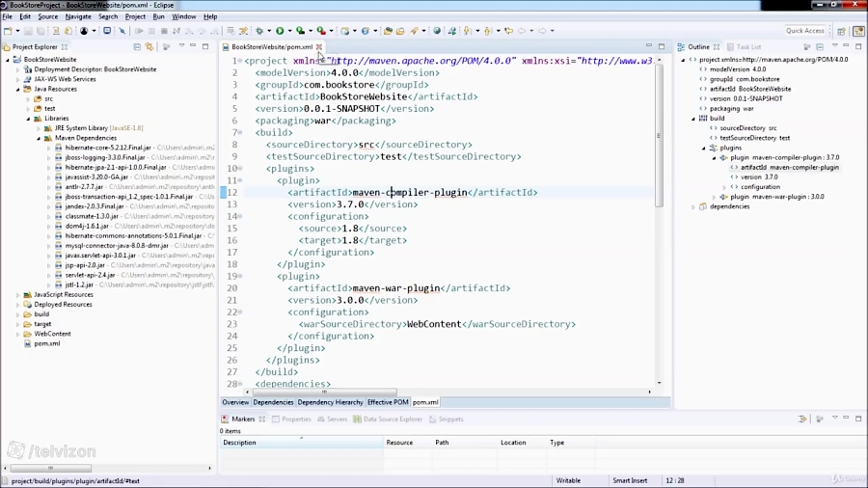This screenshot has width=868, height=488.
Task: Switch to the Snippets tab
Action: 447,420
